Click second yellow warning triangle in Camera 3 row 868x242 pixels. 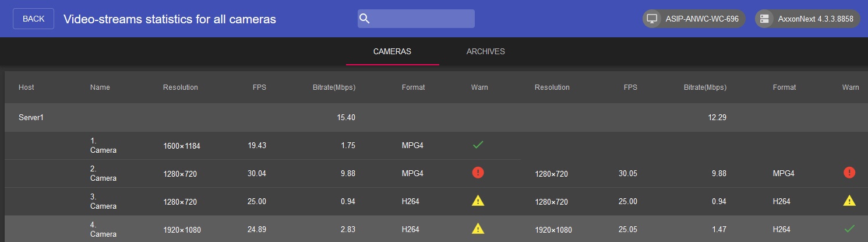[849, 201]
